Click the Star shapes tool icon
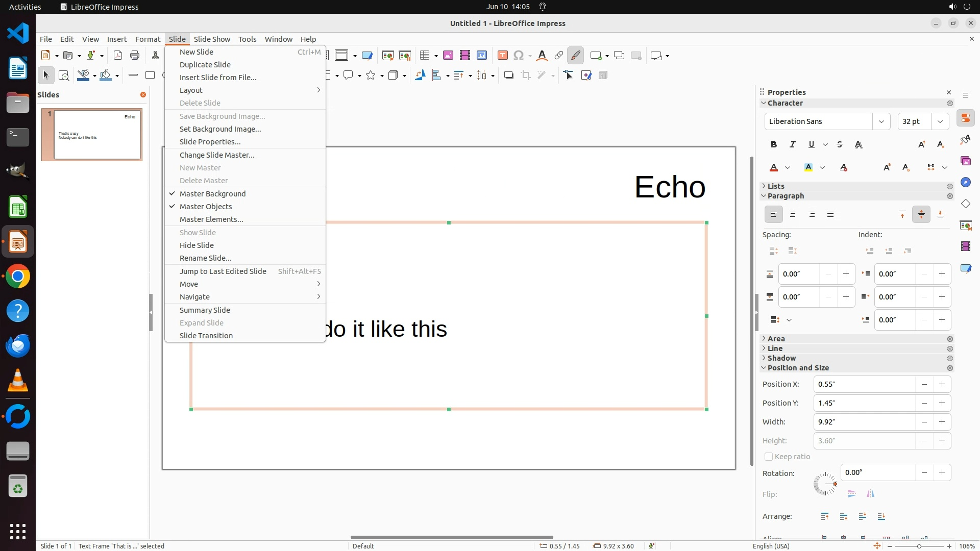 click(x=371, y=76)
